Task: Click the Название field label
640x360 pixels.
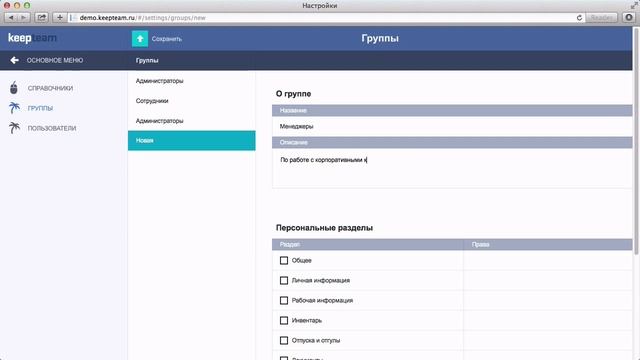Action: pyautogui.click(x=293, y=111)
